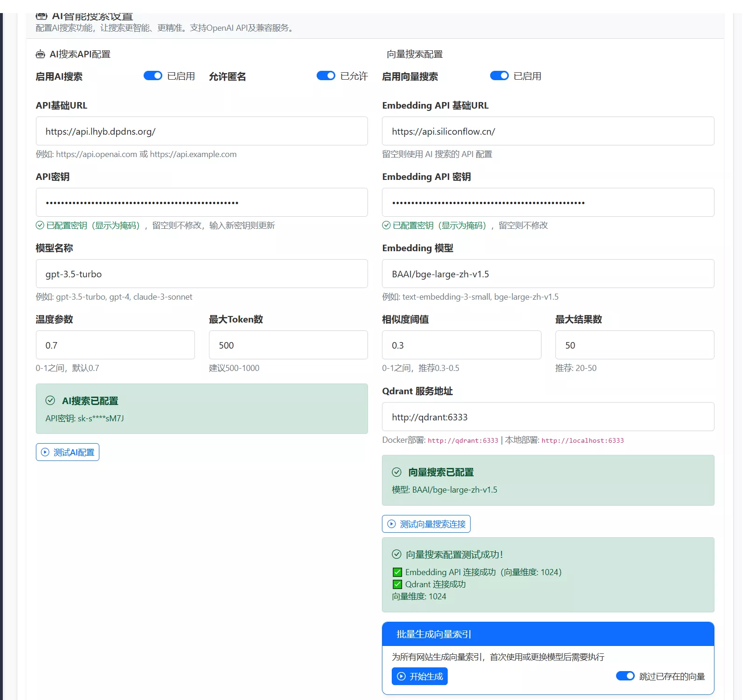The width and height of the screenshot is (742, 700).
Task: Click the check icon under Embedding API 密钥
Action: click(386, 225)
